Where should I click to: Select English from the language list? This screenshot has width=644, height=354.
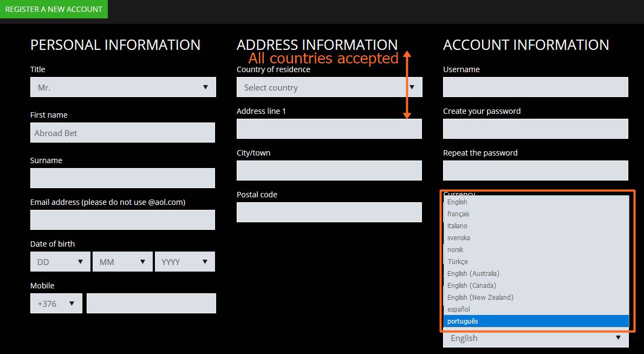pos(536,202)
